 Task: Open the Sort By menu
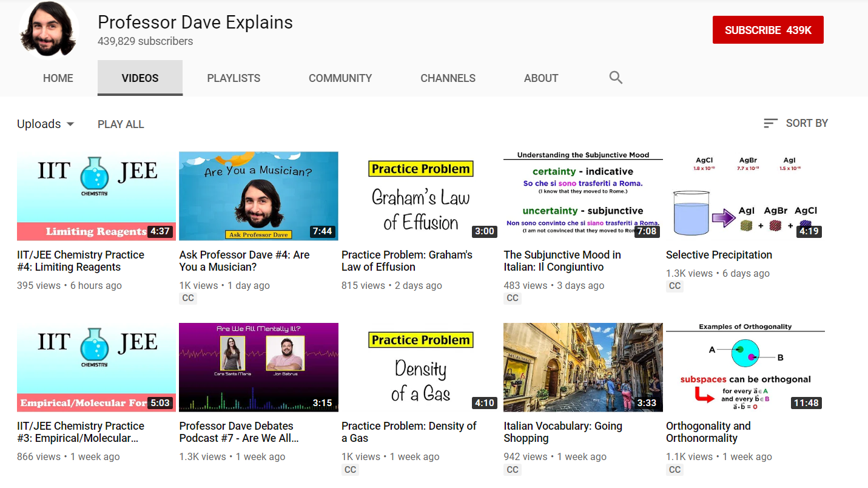pyautogui.click(x=806, y=123)
